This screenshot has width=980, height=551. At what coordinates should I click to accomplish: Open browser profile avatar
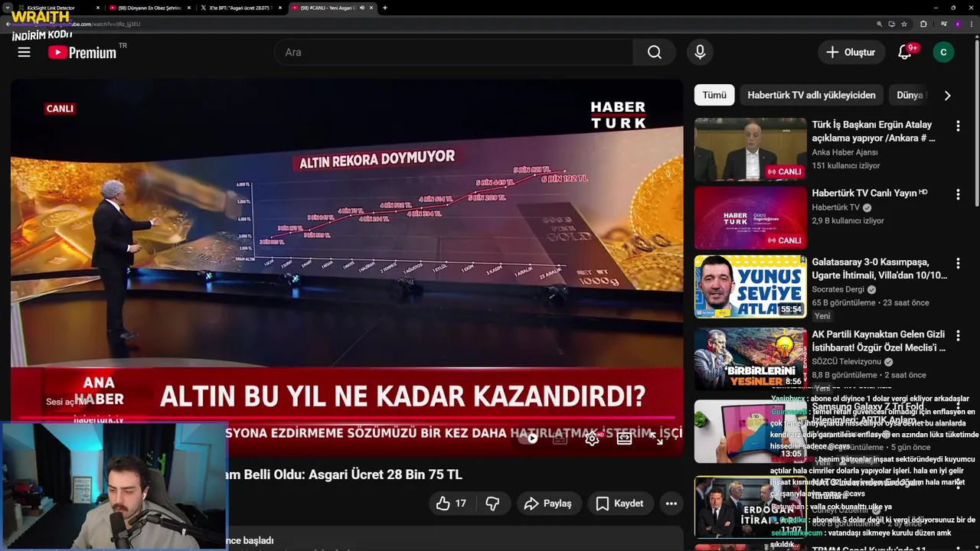coord(957,24)
